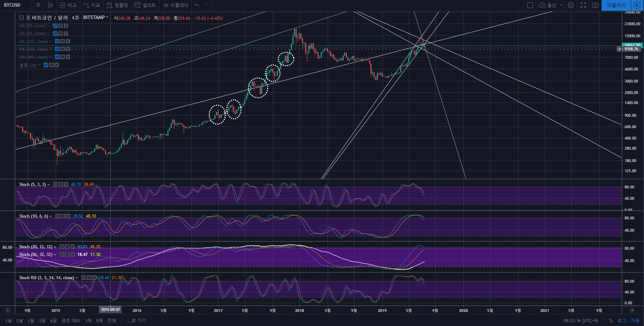Viewport: 644px width, 326px height.
Task: Click the 비교 compare symbol button
Action: coord(68,5)
